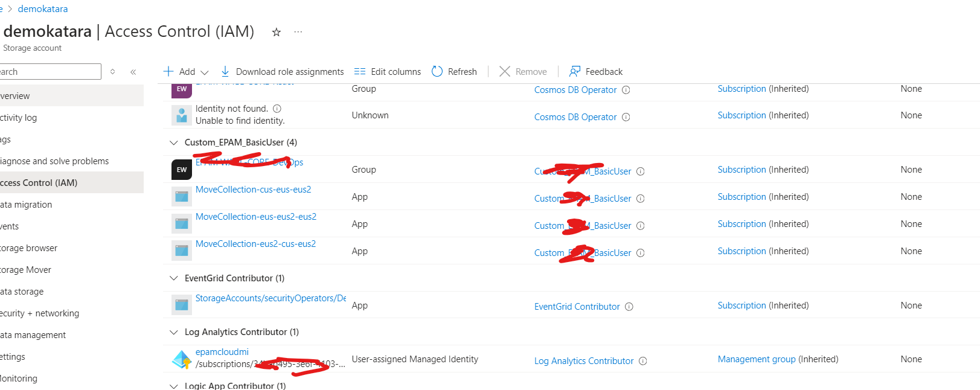The height and width of the screenshot is (390, 980).
Task: Click the Add plus icon
Action: tap(168, 71)
